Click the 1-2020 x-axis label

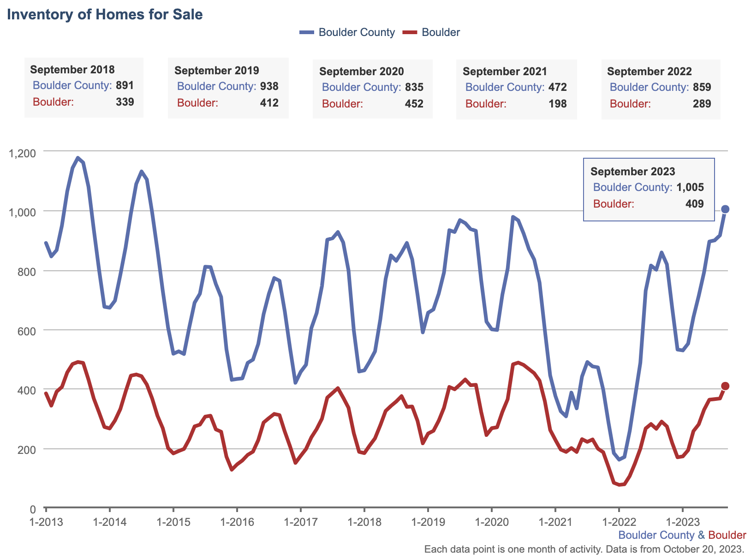[x=492, y=522]
